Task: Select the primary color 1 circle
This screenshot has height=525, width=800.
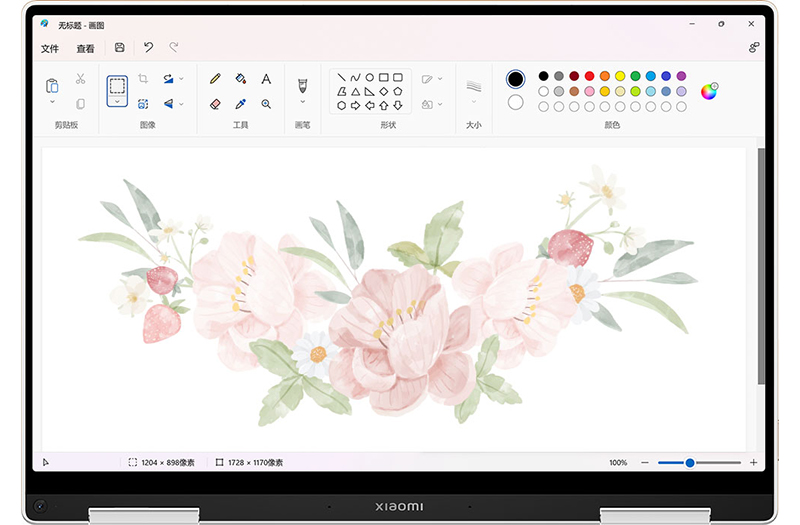Action: [515, 79]
